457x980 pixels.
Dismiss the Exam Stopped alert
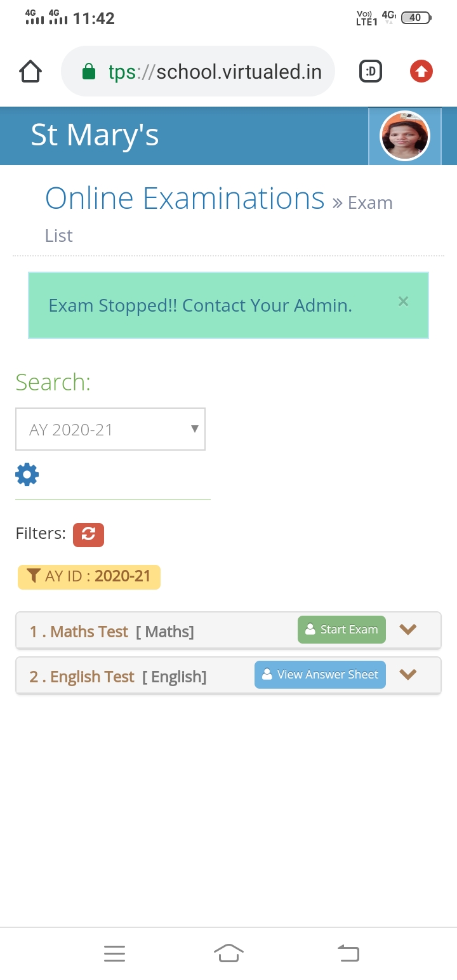403,302
